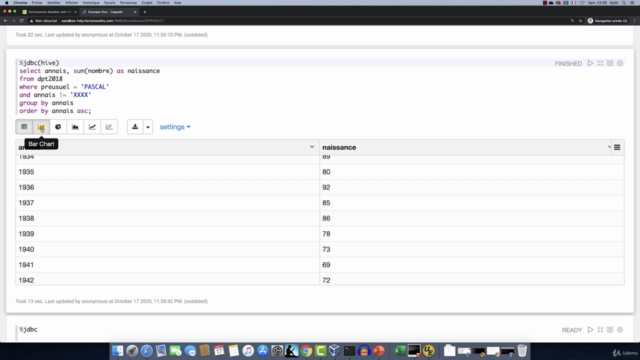Open Terminal from the dock
The height and width of the screenshot is (360, 640).
pyautogui.click(x=349, y=351)
